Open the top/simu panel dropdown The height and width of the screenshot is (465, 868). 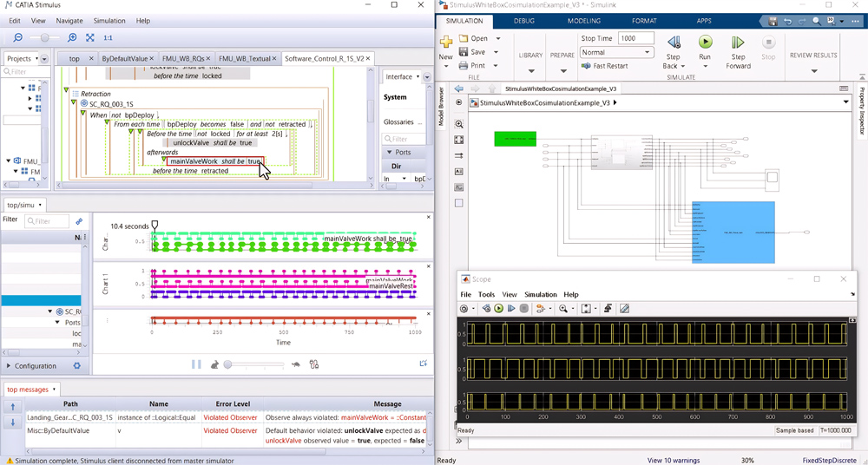40,205
